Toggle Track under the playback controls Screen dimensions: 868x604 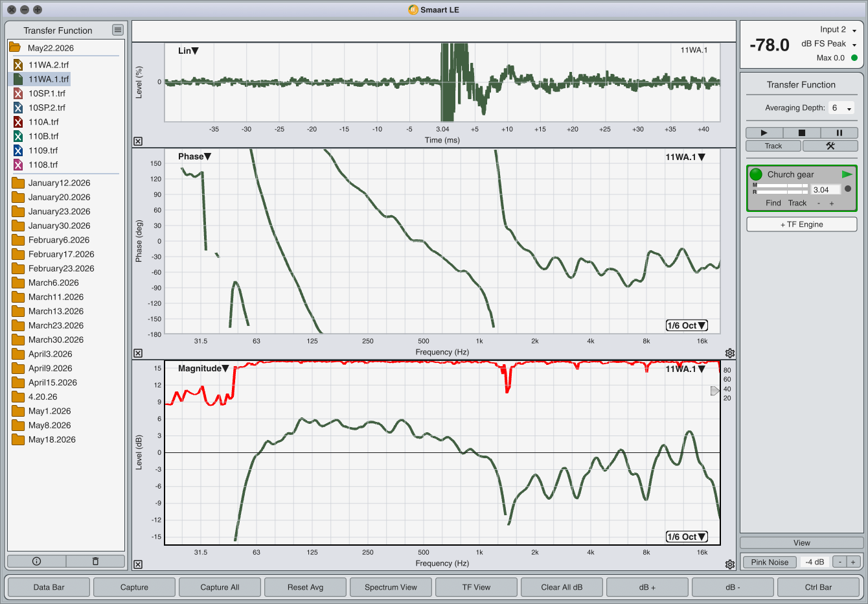coord(773,146)
